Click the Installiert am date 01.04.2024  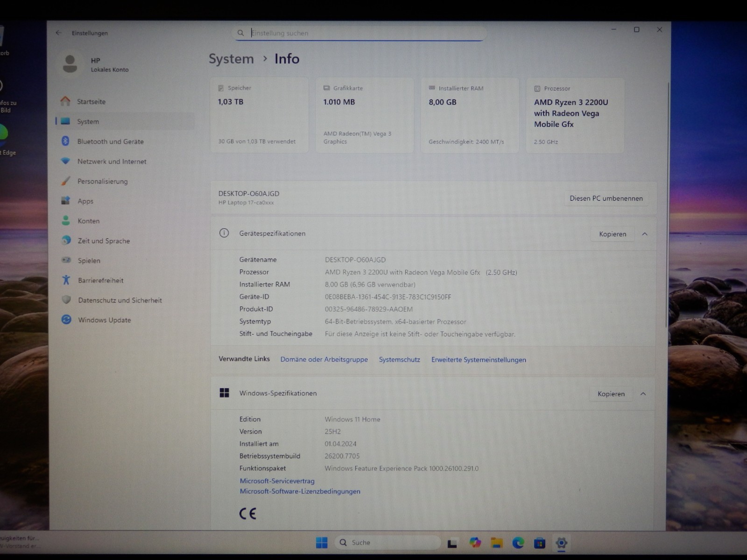click(340, 444)
